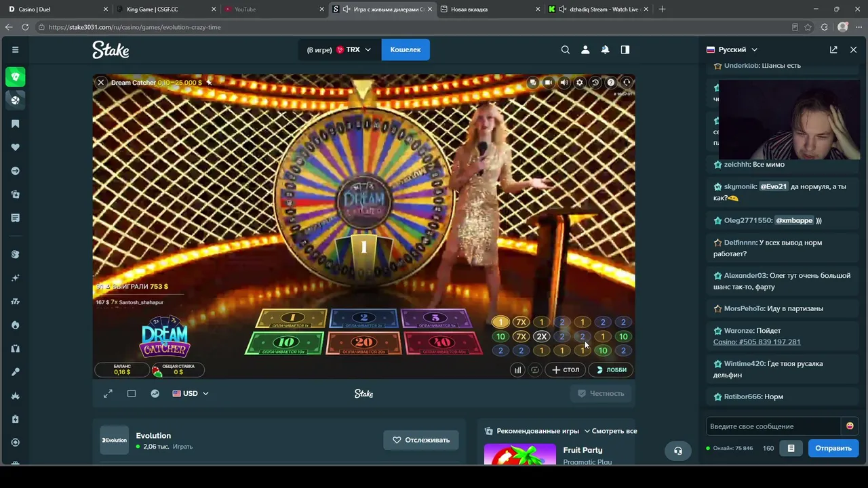Open the Fruit Party game thumbnail

(x=520, y=454)
